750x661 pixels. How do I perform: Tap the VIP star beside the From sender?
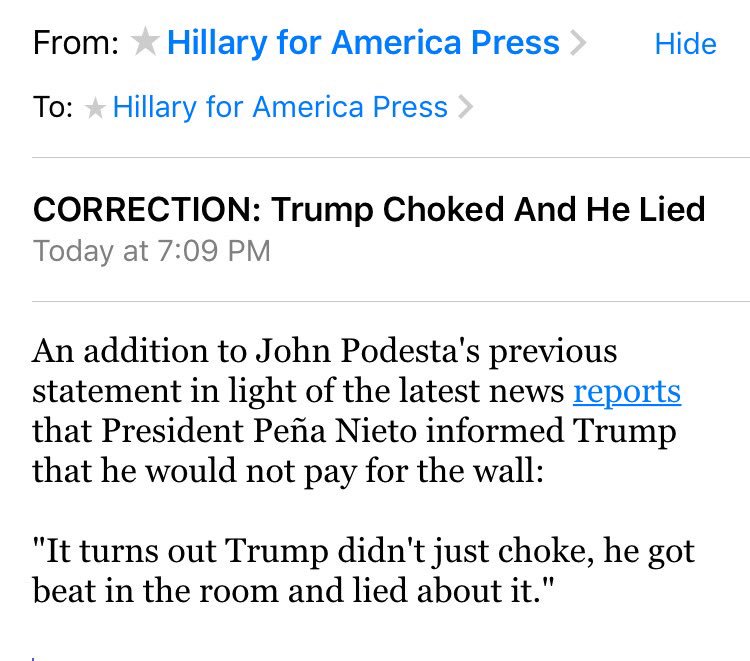point(145,41)
